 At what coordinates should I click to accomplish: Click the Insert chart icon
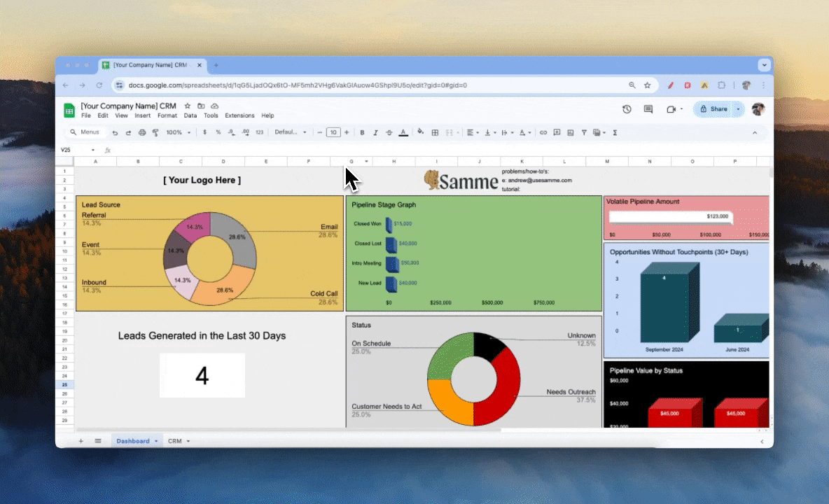[x=571, y=132]
